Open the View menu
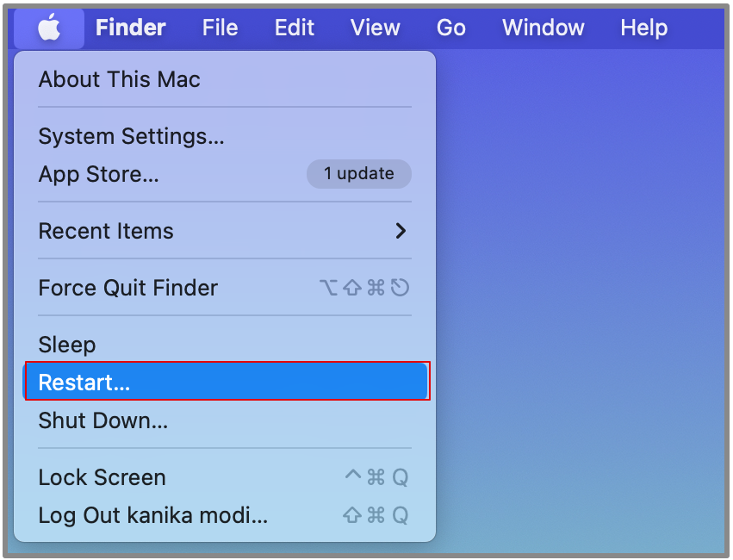The image size is (733, 560). coord(375,28)
